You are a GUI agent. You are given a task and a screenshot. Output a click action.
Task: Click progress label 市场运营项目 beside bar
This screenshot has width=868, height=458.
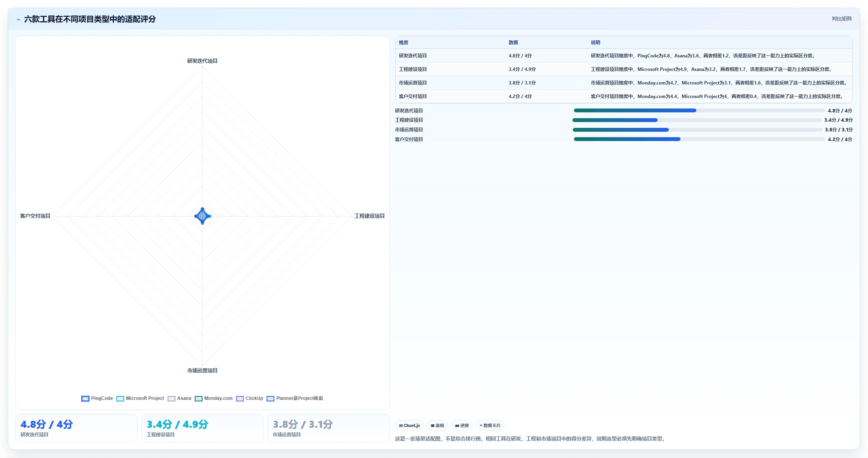(409, 130)
